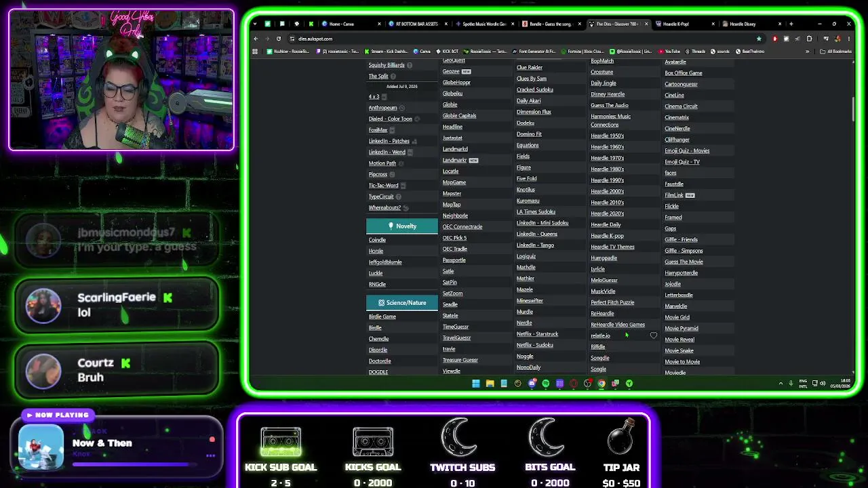This screenshot has height=488, width=868.
Task: Switch to the Bandle tab
Action: tap(551, 24)
